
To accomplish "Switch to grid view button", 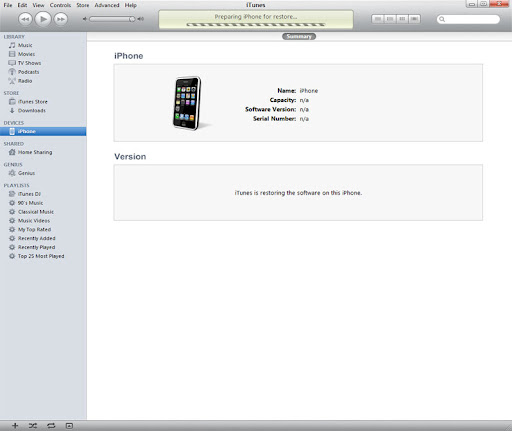I will pos(402,19).
